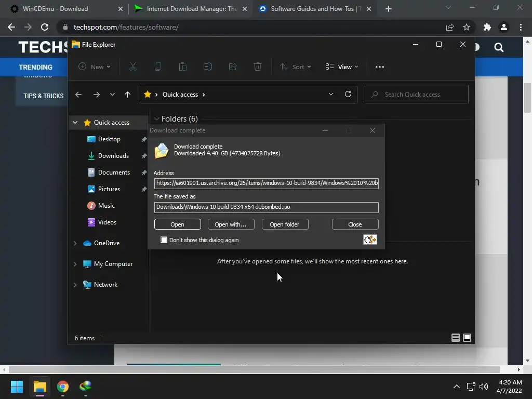Open the New item dropdown in File Explorer
This screenshot has width=532, height=399.
pyautogui.click(x=95, y=67)
